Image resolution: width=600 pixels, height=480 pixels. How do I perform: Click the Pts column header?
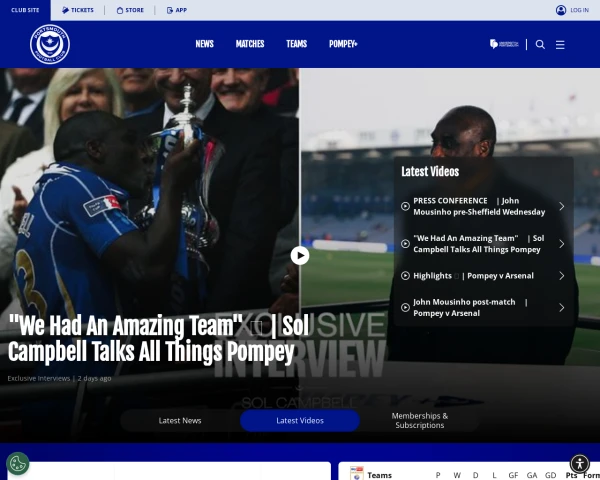[571, 475]
